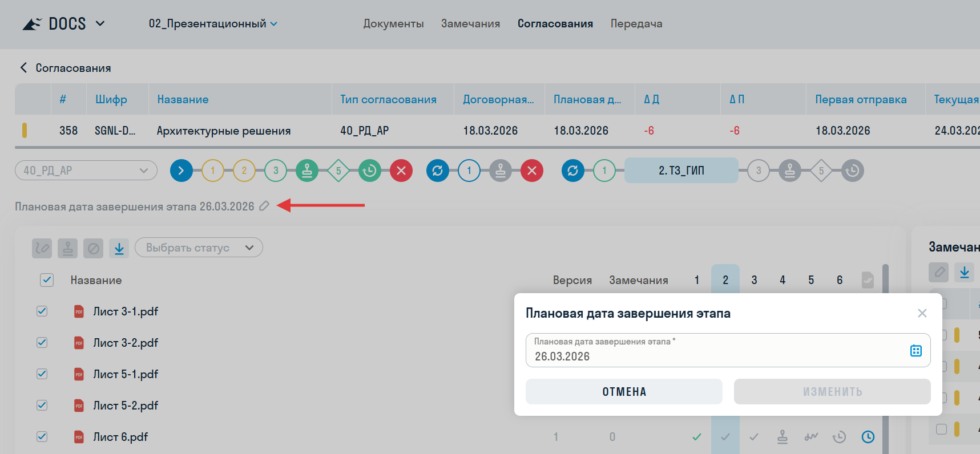Go back via the Согласования back arrow
Image resolution: width=980 pixels, height=454 pixels.
tap(23, 68)
